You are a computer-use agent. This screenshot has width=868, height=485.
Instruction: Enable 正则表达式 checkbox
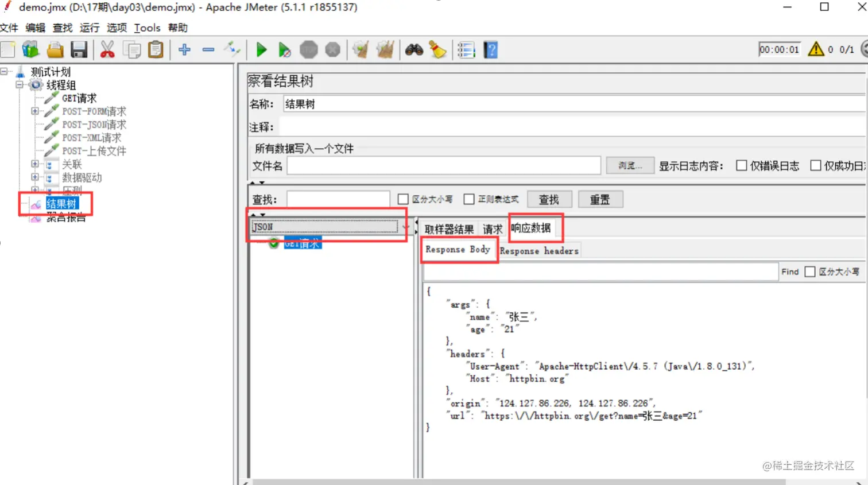pos(469,199)
